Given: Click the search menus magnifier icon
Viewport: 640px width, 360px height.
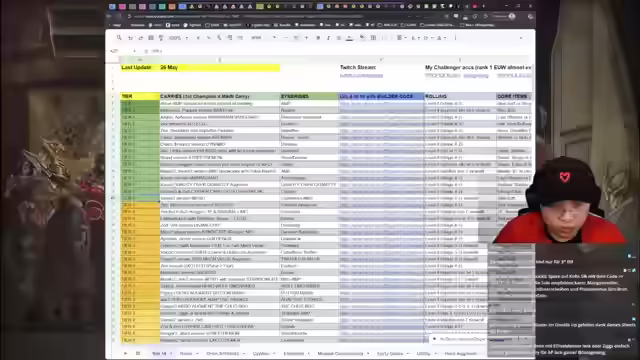Looking at the screenshot, I should 119,38.
